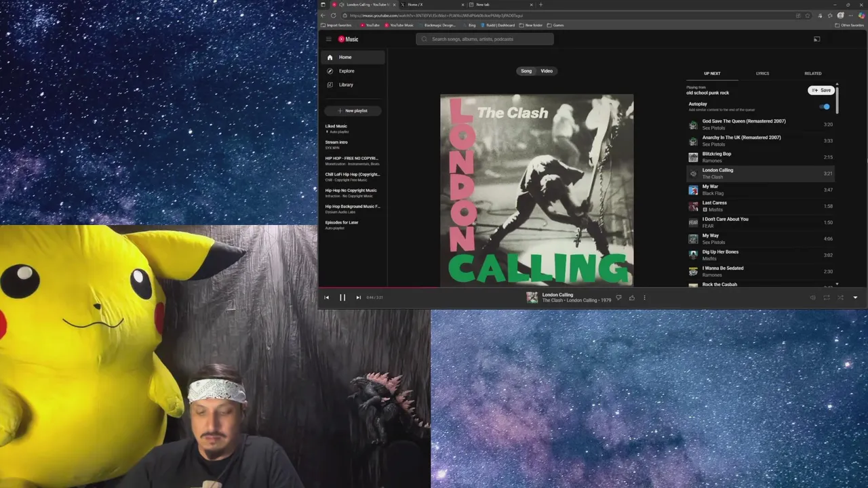Click Last Caress album thumbnail
This screenshot has height=488, width=868.
click(x=693, y=206)
